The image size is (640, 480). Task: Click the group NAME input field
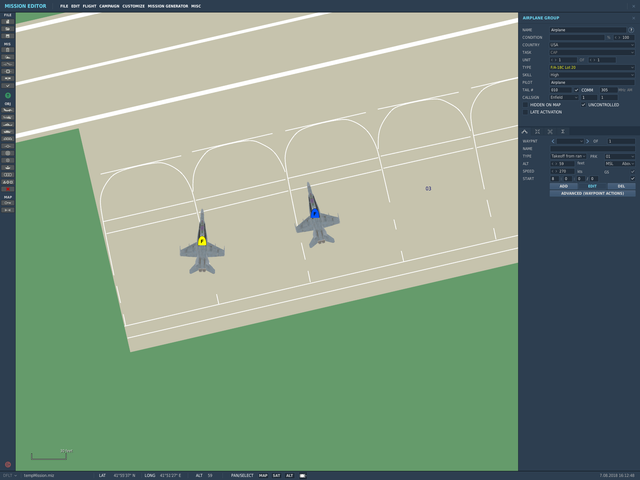point(588,30)
